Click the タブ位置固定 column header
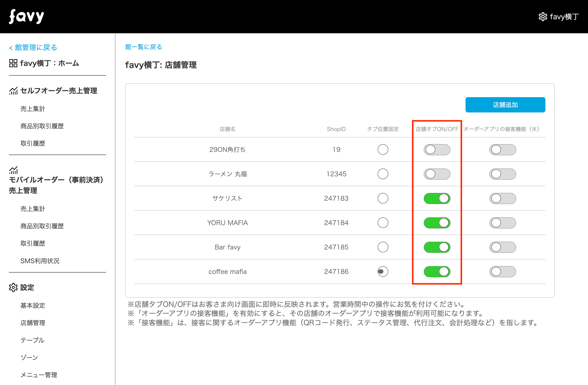Screen dimensions: 588x385 tap(383, 129)
